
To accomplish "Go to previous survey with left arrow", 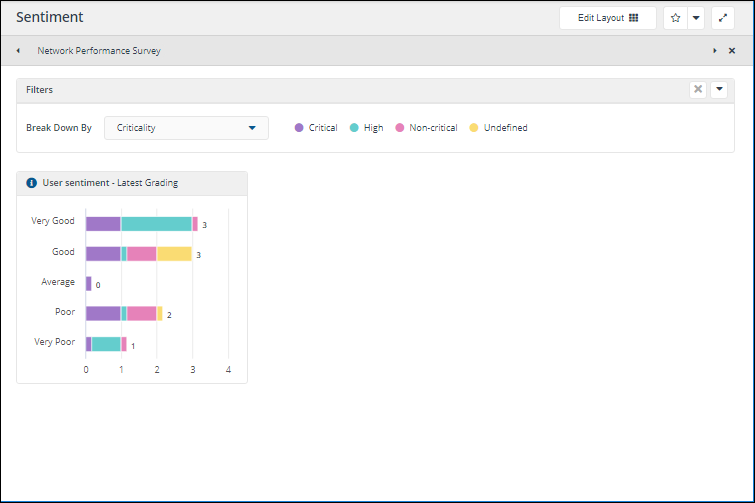I will tap(18, 51).
